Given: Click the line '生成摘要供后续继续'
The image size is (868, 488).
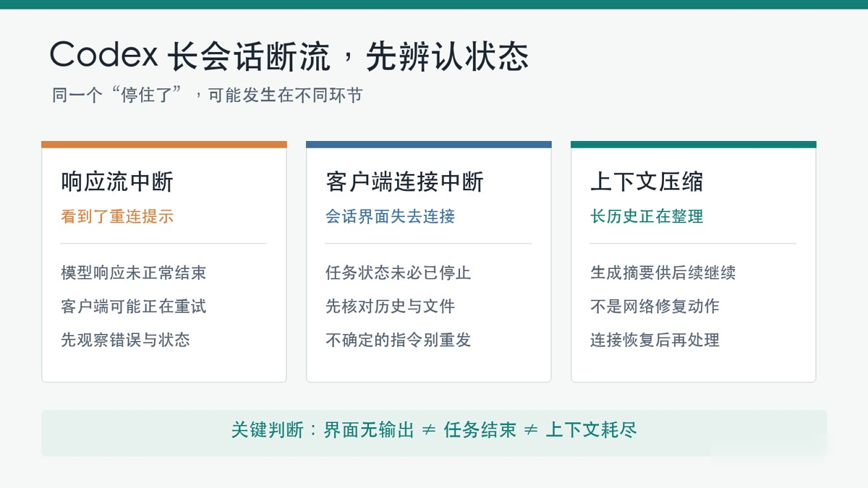Looking at the screenshot, I should coord(663,273).
